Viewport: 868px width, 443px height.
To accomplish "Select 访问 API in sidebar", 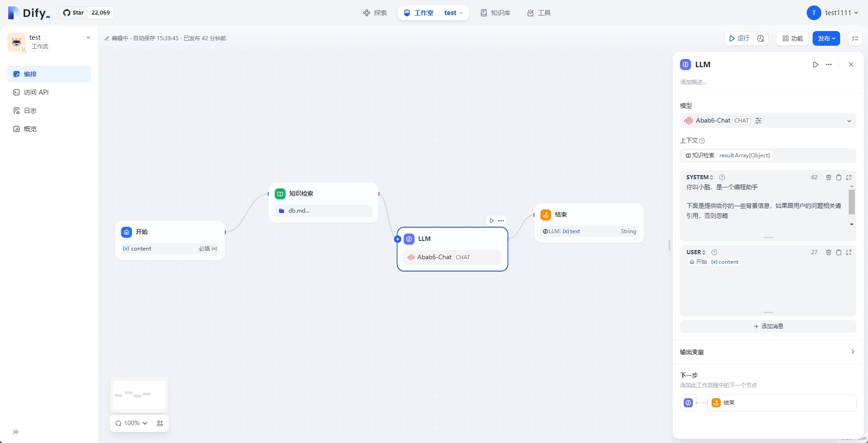I will coord(36,92).
